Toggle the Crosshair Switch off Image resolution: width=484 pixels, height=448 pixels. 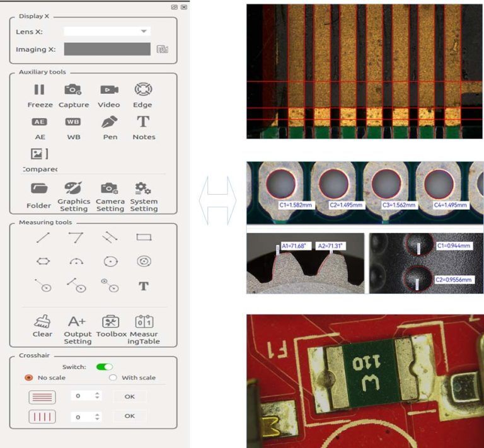105,367
